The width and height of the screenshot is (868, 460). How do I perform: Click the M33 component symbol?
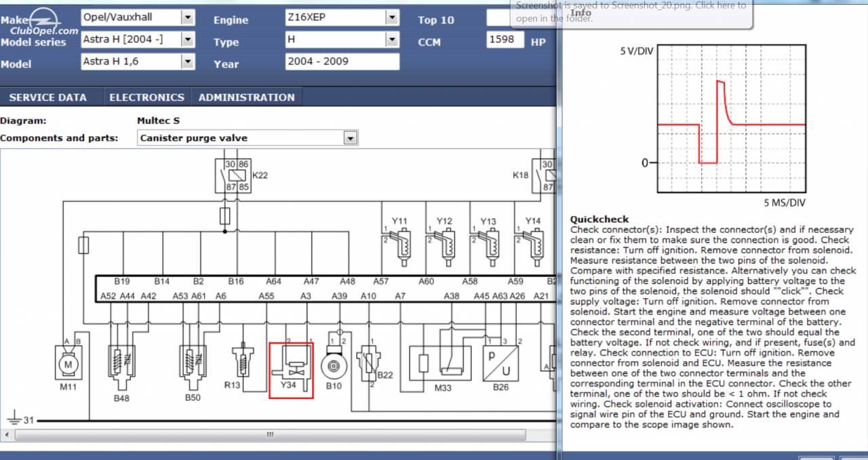coord(441,362)
